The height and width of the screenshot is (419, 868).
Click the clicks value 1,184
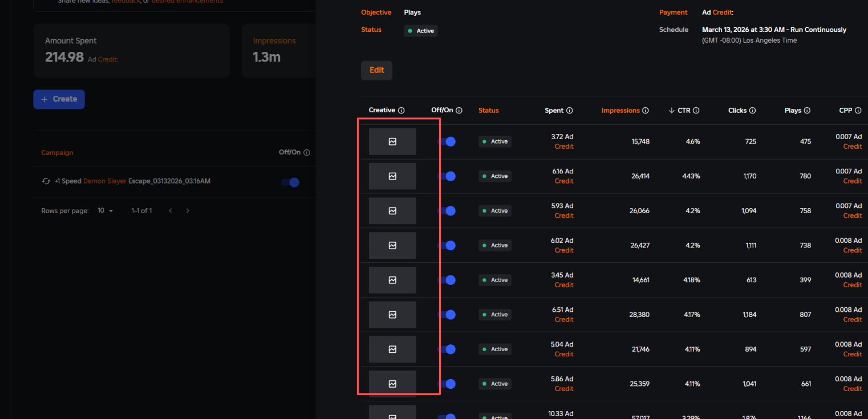tap(749, 315)
